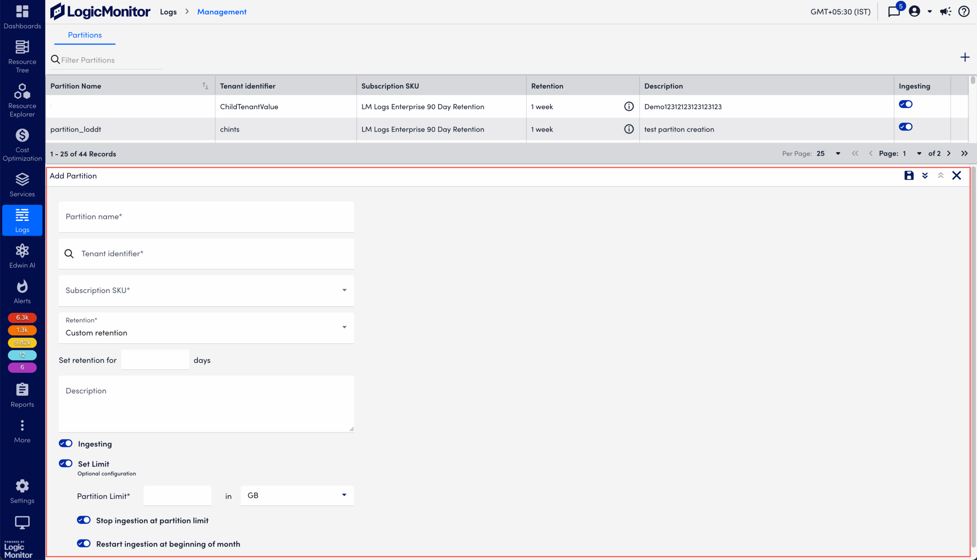Navigate to Logs via the breadcrumb
Viewport: 977px width, 560px height.
[x=168, y=11]
